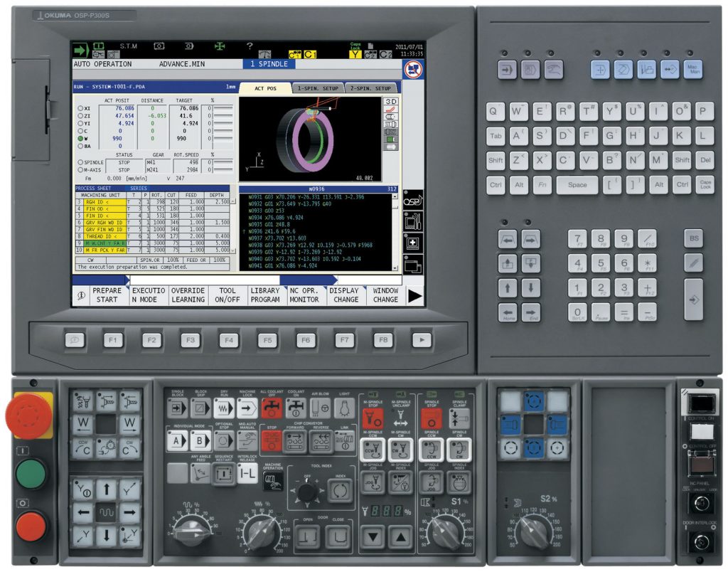Screen dimensions: 728x572
Task: Show more on-screen function menu items arrow
Action: pos(414,295)
